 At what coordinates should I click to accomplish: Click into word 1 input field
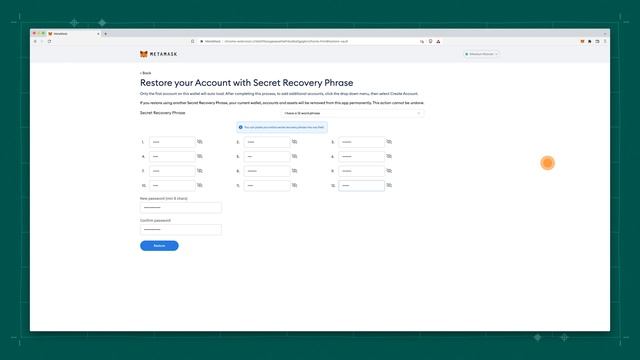pos(172,142)
